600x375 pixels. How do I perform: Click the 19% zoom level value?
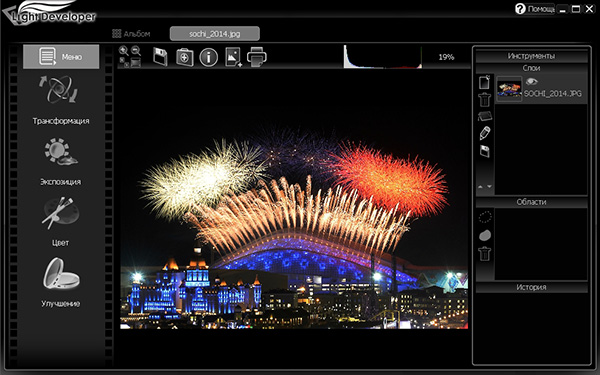coord(446,57)
